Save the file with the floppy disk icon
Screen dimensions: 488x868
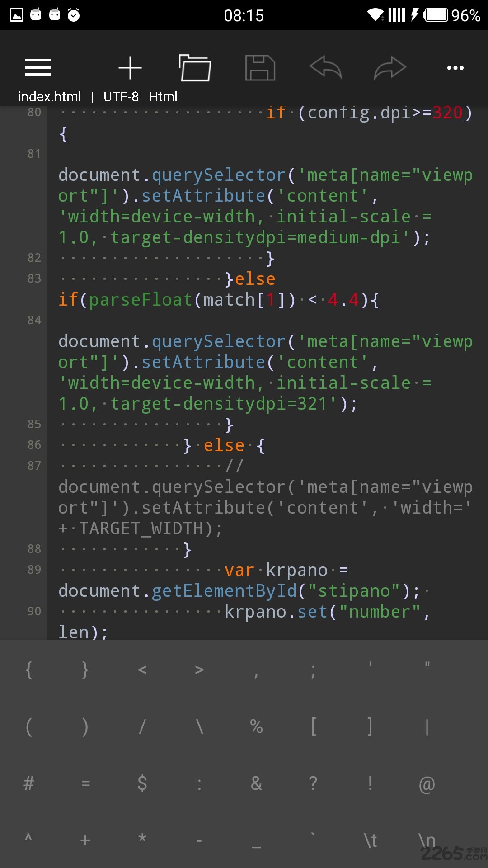(x=260, y=68)
